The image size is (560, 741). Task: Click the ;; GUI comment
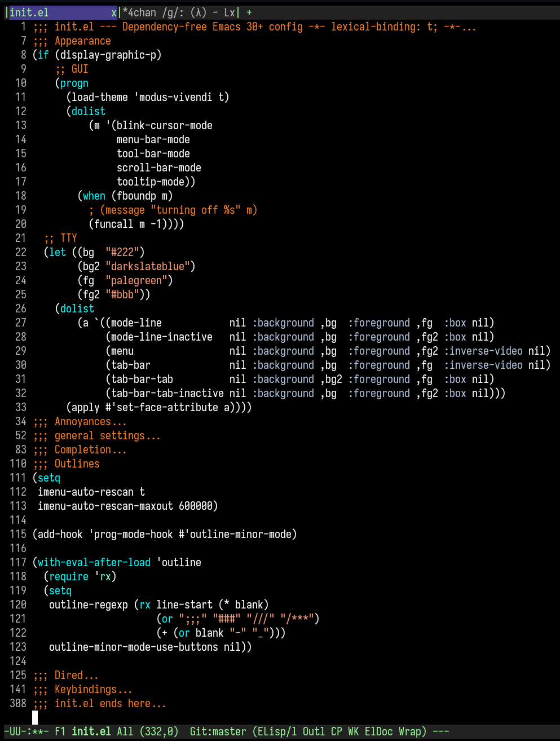pyautogui.click(x=71, y=69)
